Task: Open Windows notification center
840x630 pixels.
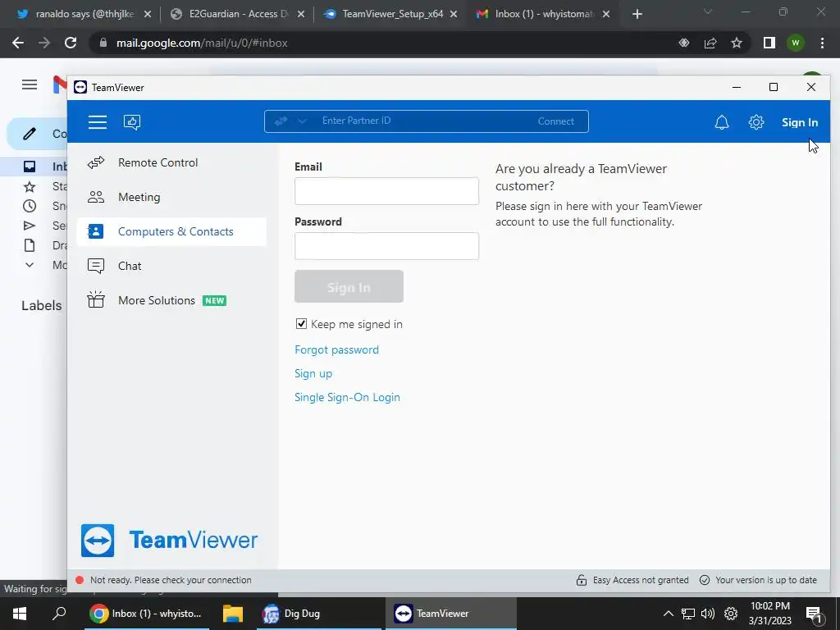Action: 814,614
